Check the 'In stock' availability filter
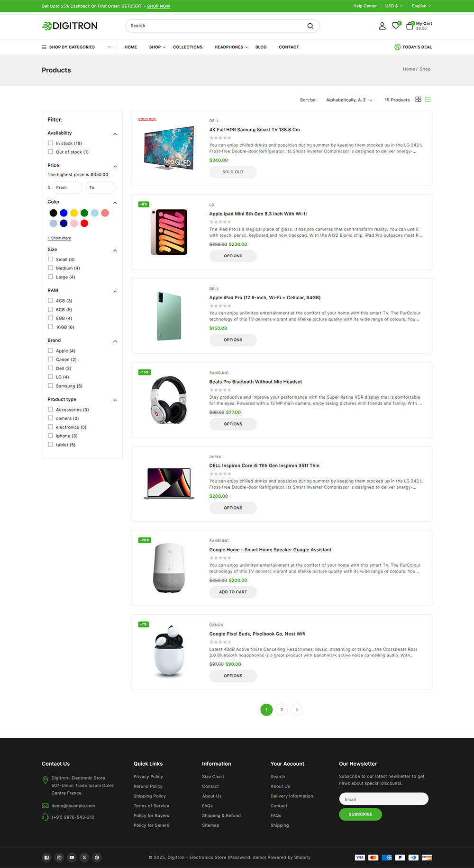474x868 pixels. (x=50, y=143)
